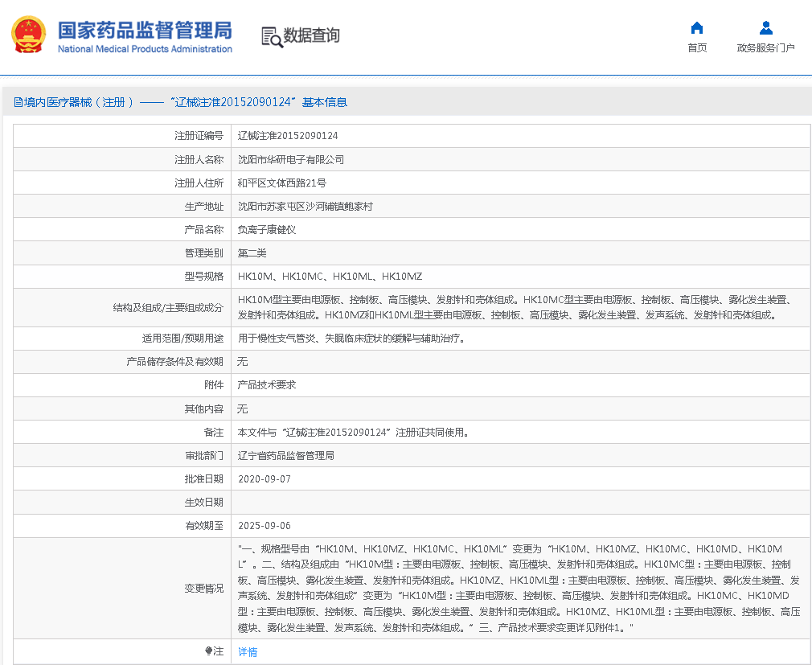Select the 无 value for 产品储存条件及有效期
The height and width of the screenshot is (665, 812).
(242, 362)
